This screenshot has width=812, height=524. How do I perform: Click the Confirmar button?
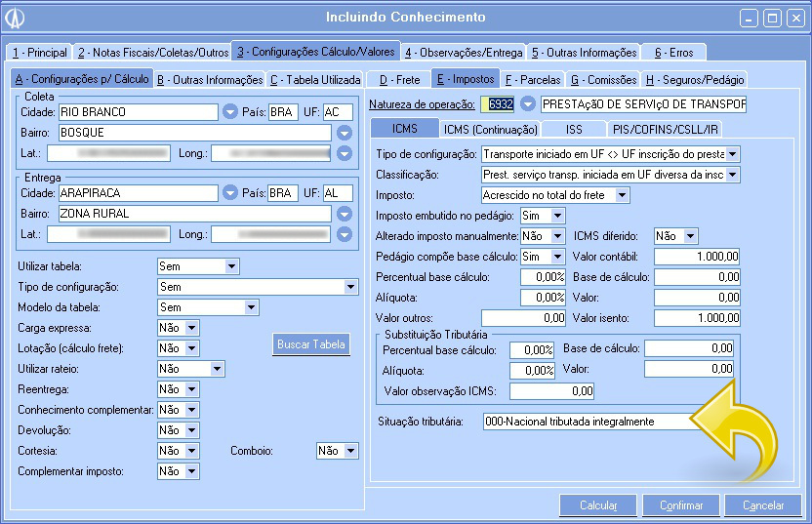[x=681, y=505]
